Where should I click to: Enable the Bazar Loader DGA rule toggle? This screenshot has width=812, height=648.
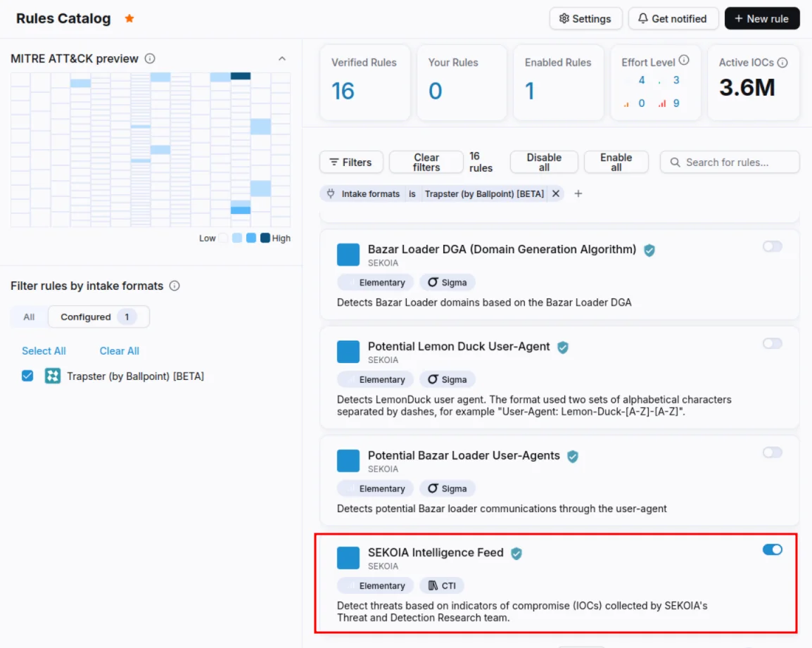pyautogui.click(x=772, y=246)
